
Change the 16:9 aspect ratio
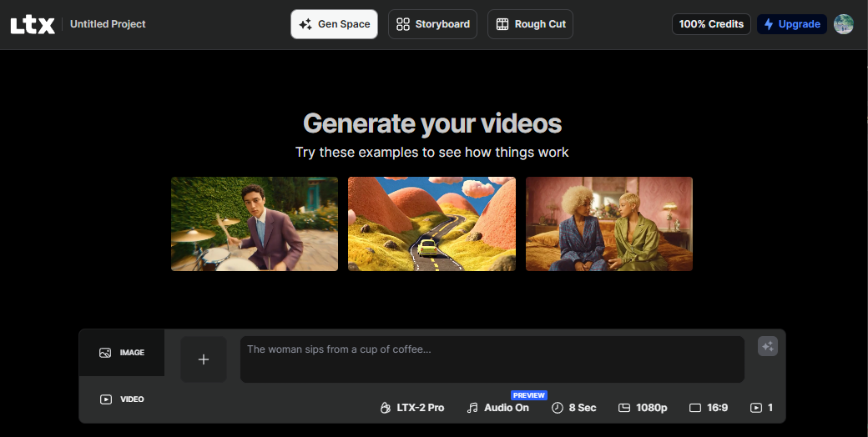pyautogui.click(x=709, y=408)
